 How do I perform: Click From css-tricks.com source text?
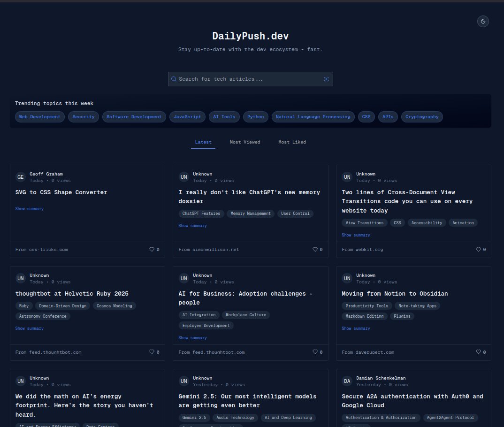pos(41,250)
